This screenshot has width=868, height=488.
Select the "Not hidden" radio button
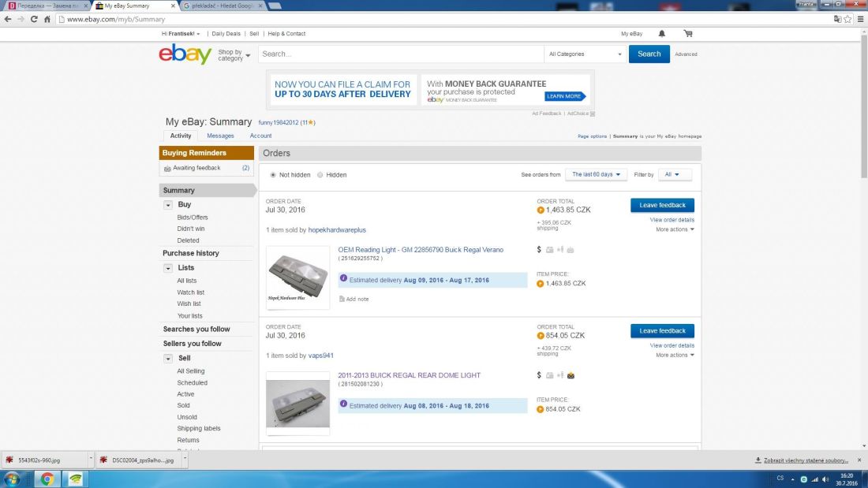point(273,175)
